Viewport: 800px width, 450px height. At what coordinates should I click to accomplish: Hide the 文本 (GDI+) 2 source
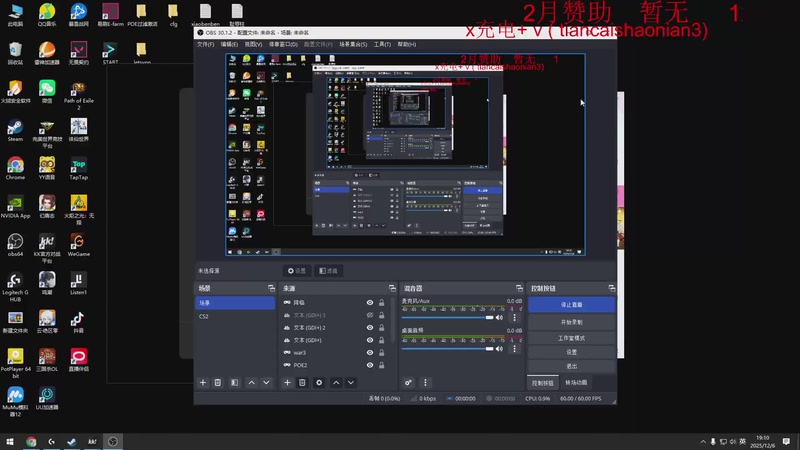(x=369, y=328)
